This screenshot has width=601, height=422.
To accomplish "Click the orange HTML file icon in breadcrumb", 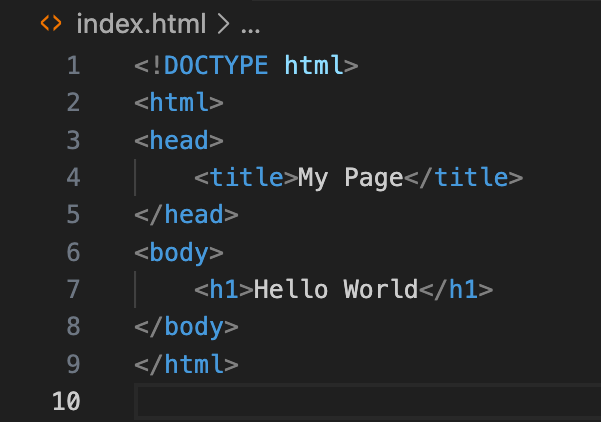I will tap(51, 23).
